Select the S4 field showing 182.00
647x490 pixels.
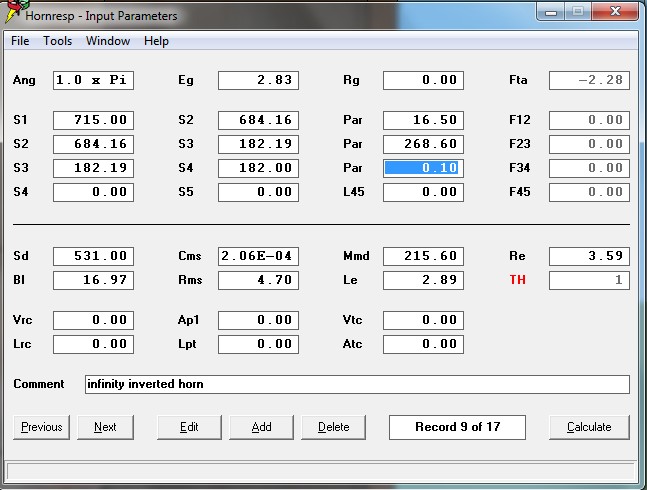pyautogui.click(x=258, y=168)
